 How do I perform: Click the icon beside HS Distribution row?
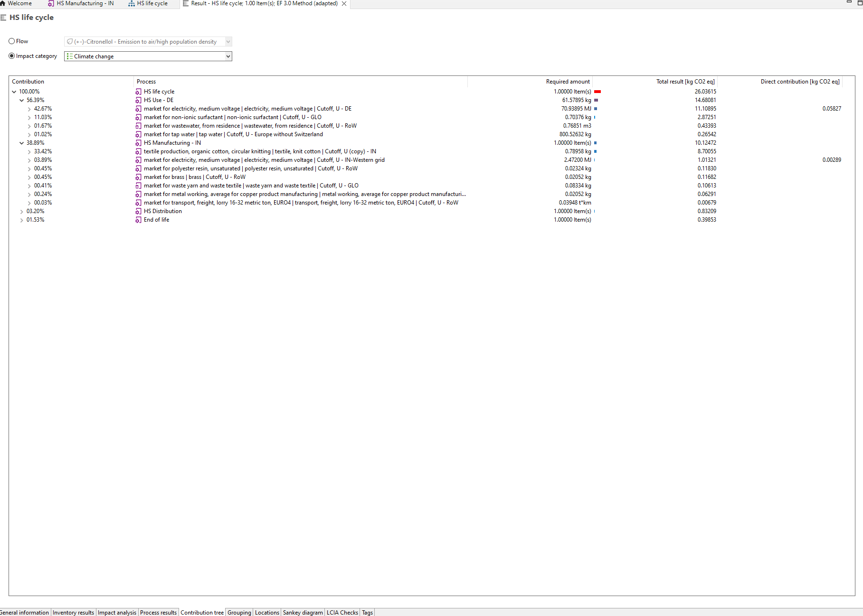click(138, 211)
